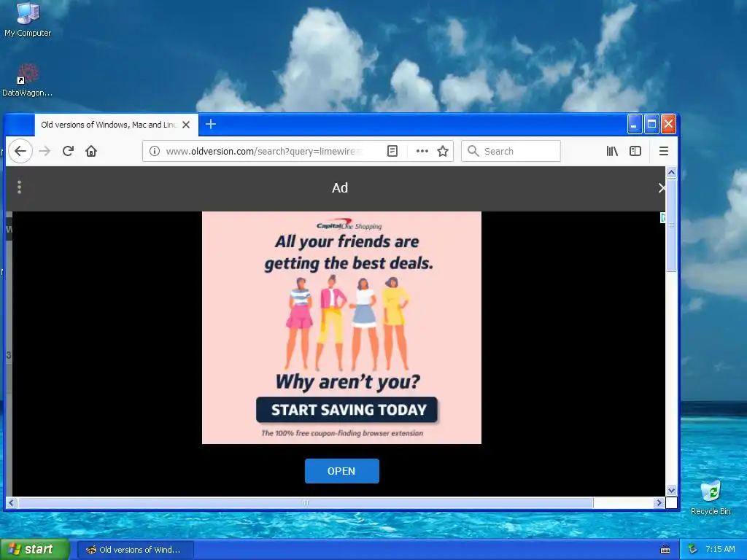The width and height of the screenshot is (747, 560).
Task: Click horizontal scrollbar left arrow
Action: point(12,502)
